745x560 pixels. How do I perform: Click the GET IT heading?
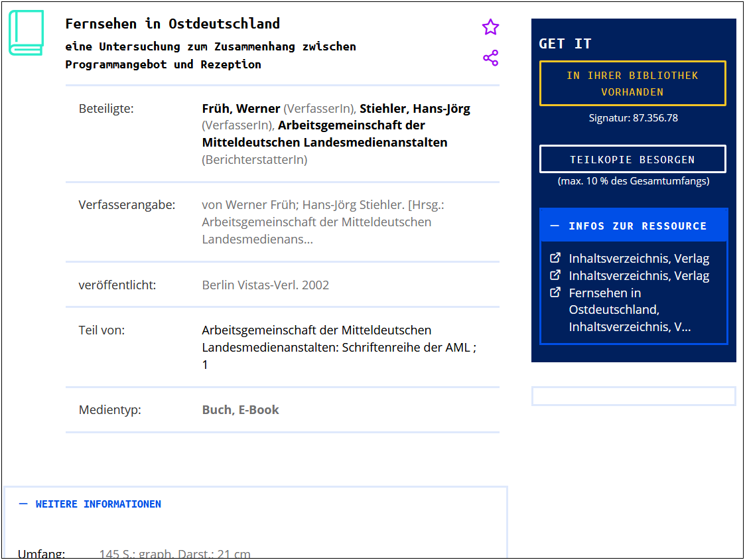click(565, 44)
